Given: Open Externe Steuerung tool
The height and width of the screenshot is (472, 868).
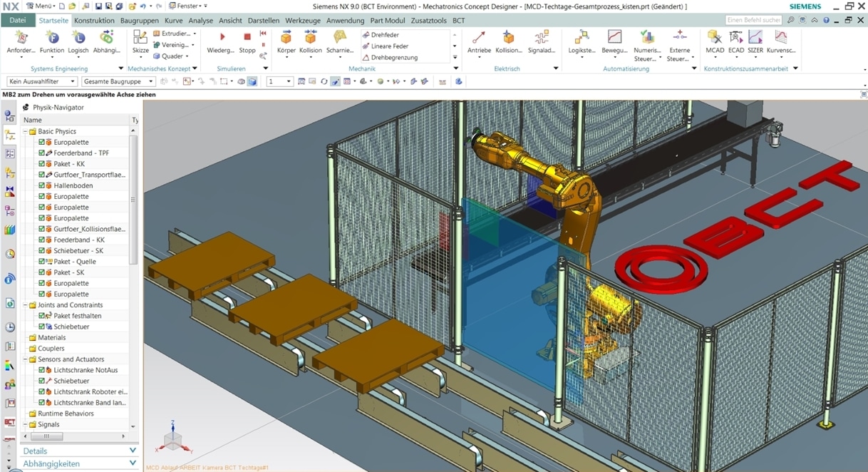Looking at the screenshot, I should point(679,46).
